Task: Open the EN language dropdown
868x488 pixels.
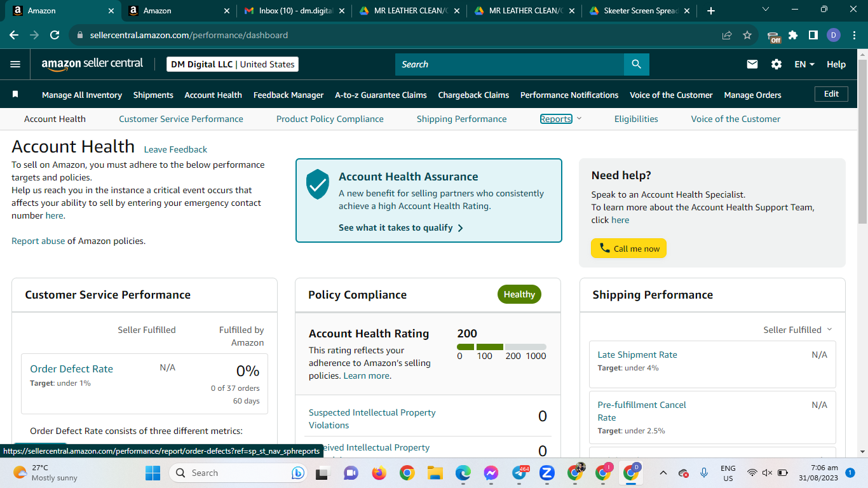Action: [x=804, y=64]
